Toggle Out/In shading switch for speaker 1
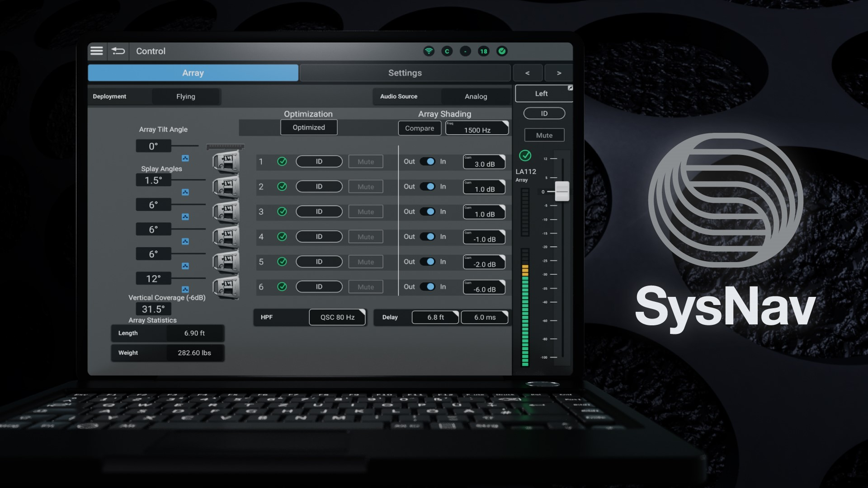 427,161
